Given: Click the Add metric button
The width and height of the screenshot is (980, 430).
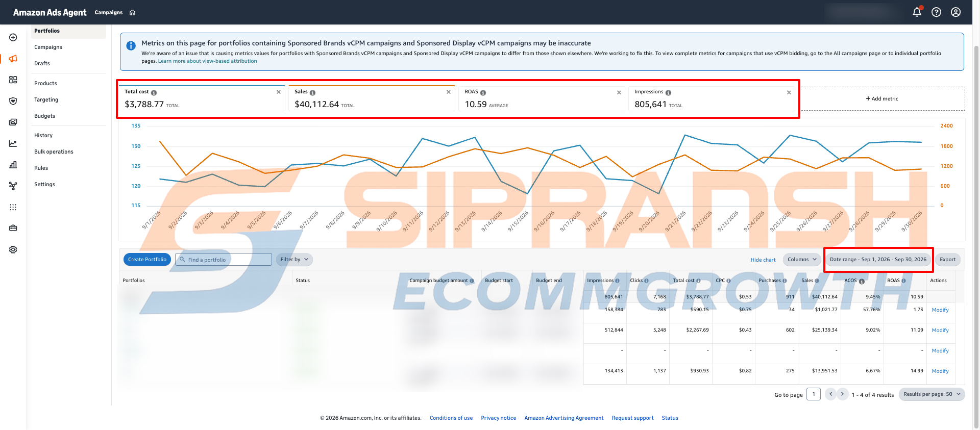Looking at the screenshot, I should coord(882,99).
